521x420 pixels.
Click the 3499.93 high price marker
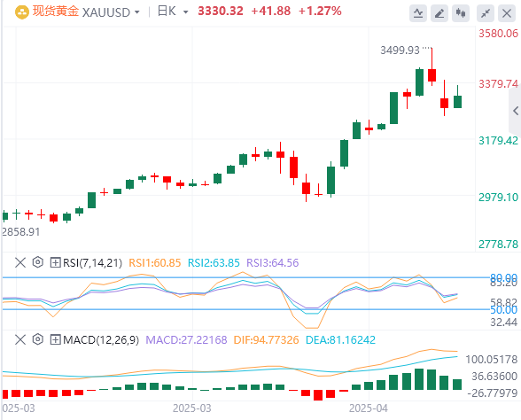coord(400,51)
